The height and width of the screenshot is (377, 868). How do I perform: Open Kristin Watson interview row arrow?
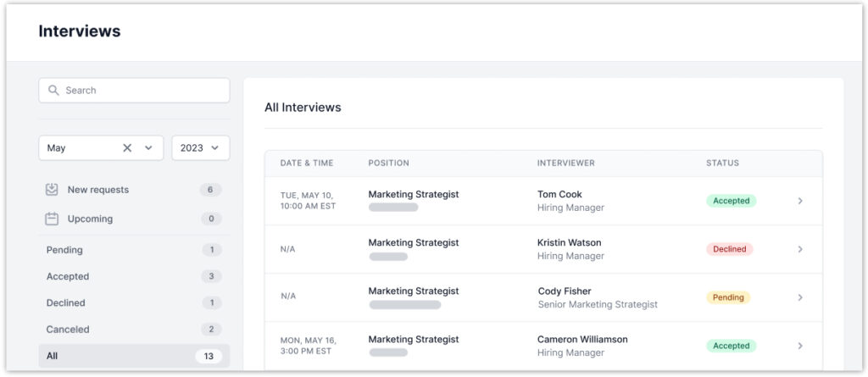pos(800,249)
